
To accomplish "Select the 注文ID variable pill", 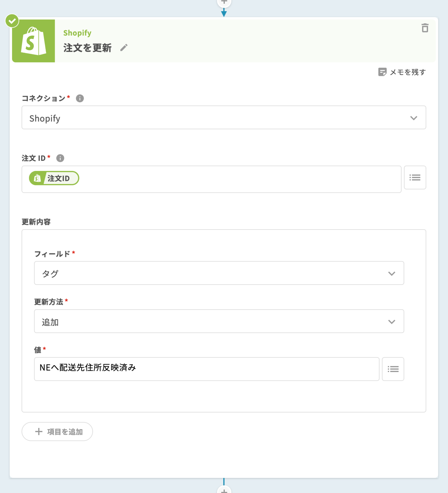I will coord(54,178).
